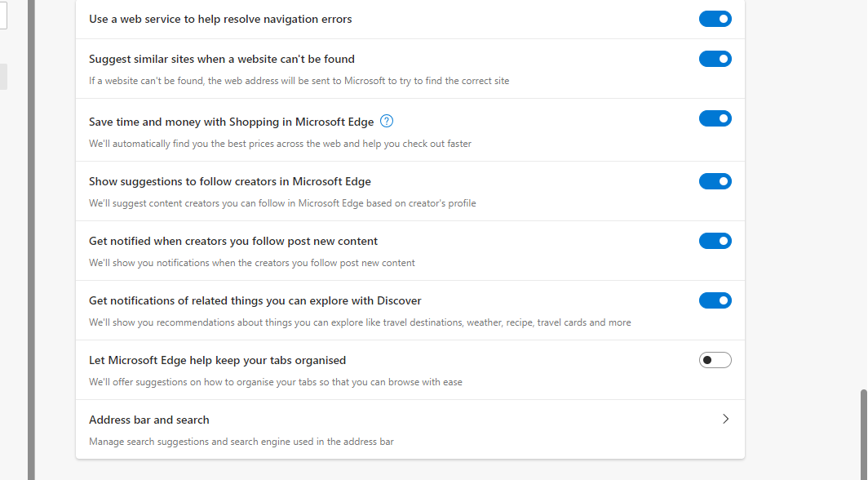
Task: Click 'Get notifications of related things' Discover label
Action: [x=255, y=300]
